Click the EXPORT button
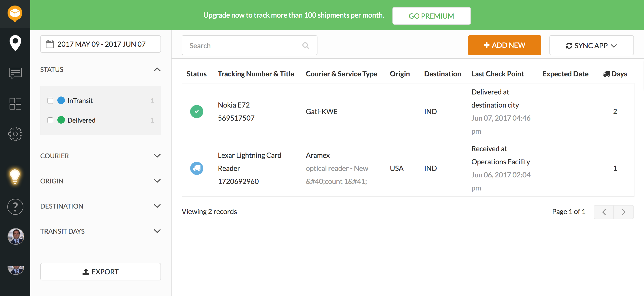This screenshot has width=644, height=296. [x=100, y=272]
